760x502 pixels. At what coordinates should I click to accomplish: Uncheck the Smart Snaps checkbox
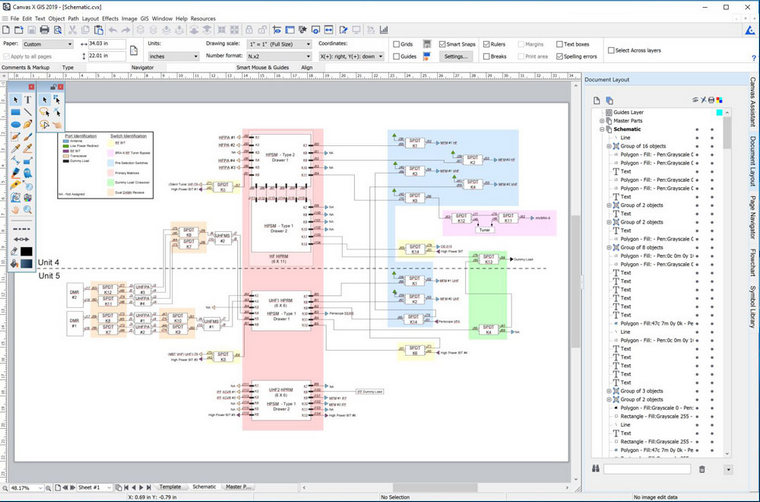tap(443, 45)
